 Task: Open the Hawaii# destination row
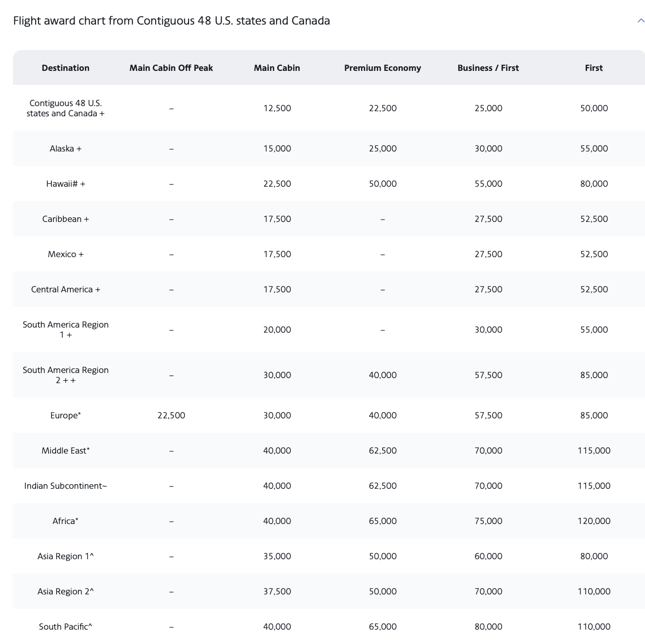point(65,183)
